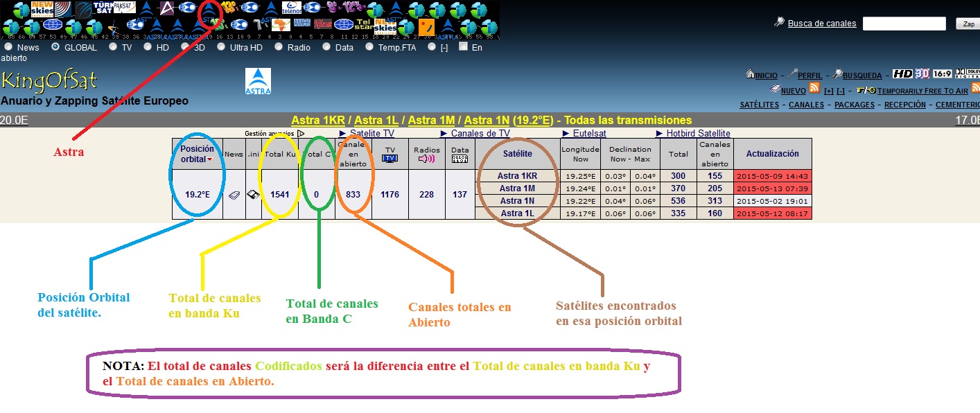Image resolution: width=980 pixels, height=413 pixels.
Task: Go to previous position 20.0E
Action: pyautogui.click(x=14, y=120)
